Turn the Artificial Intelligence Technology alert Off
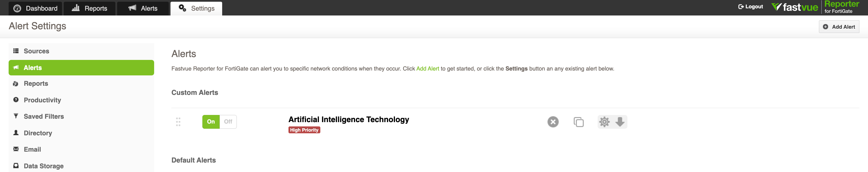The height and width of the screenshot is (172, 868). 228,122
